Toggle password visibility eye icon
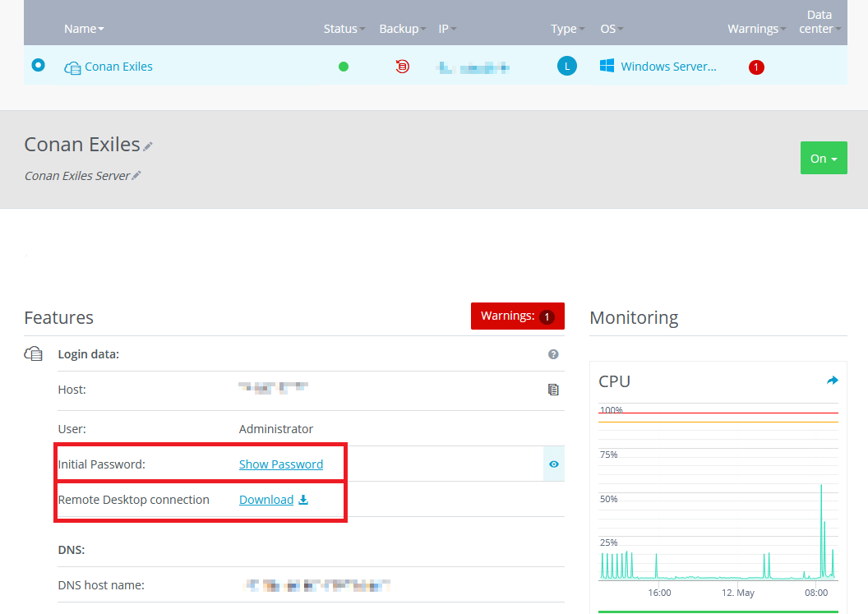This screenshot has width=868, height=614. 554,464
